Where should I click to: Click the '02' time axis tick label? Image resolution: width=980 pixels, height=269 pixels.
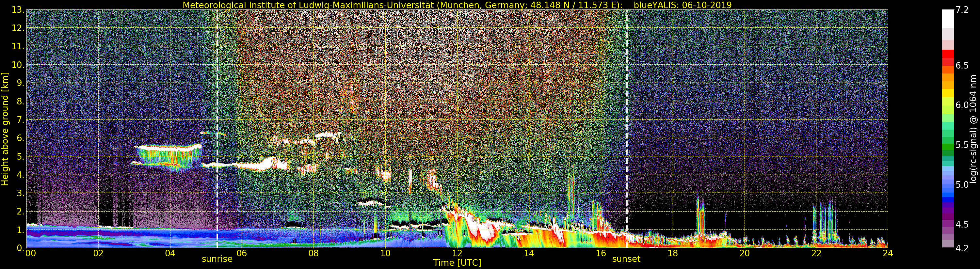(98, 253)
